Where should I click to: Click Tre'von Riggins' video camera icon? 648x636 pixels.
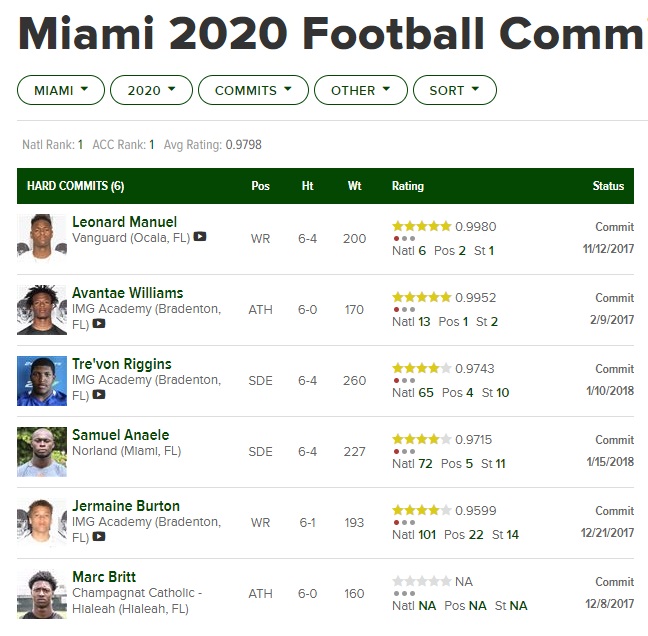(99, 395)
